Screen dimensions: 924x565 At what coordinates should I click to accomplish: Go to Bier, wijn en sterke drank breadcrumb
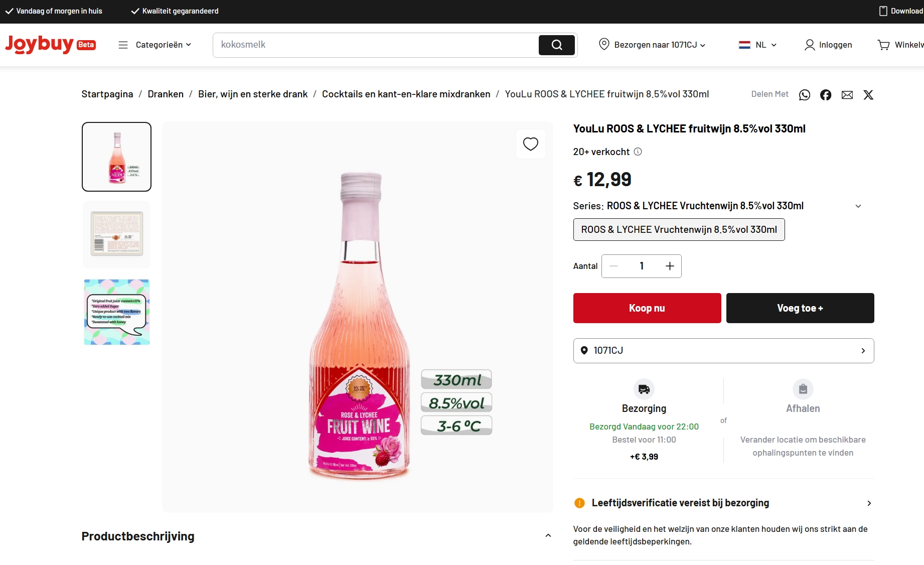point(252,94)
